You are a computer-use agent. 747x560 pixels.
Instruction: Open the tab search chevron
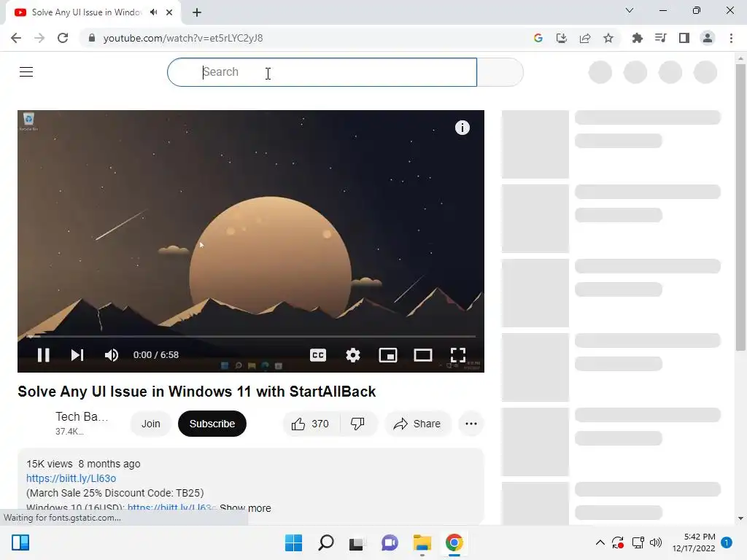click(x=630, y=10)
